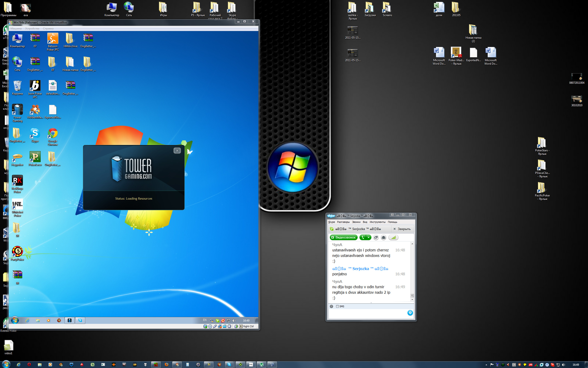Click the uTorrent button on host taskbar
588x368 pixels.
[262, 364]
